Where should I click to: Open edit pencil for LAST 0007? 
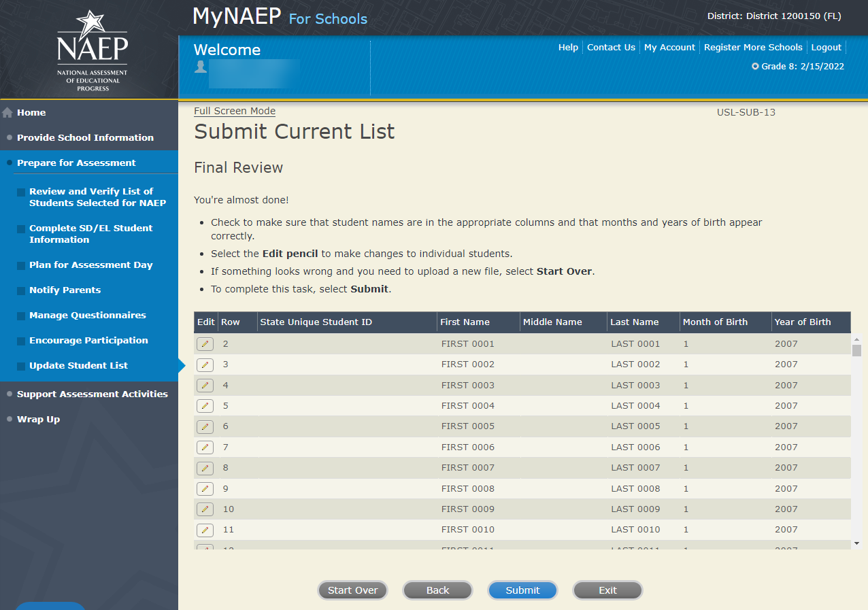205,468
